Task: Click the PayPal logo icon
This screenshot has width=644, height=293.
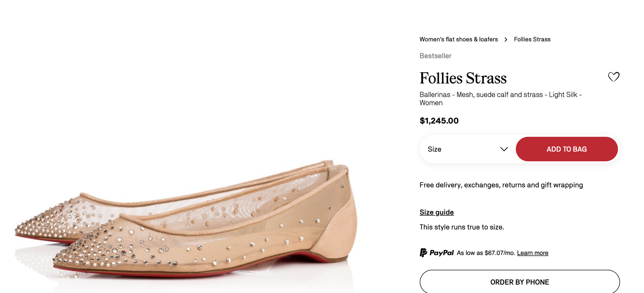Action: point(423,253)
